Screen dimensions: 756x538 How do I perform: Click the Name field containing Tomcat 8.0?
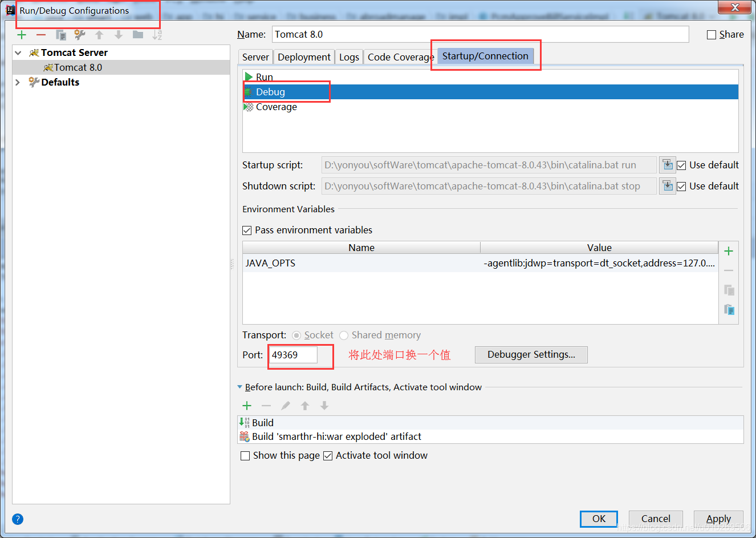[480, 34]
